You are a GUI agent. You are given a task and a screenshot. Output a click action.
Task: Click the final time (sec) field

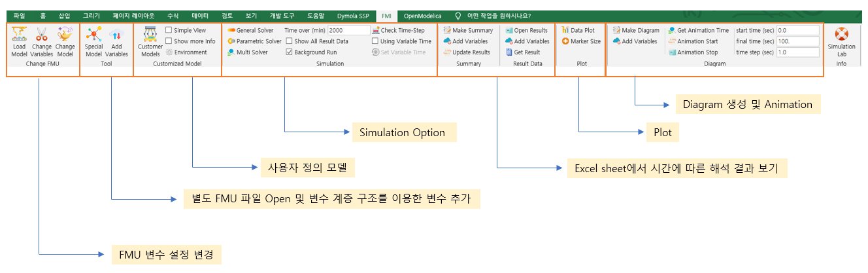797,41
